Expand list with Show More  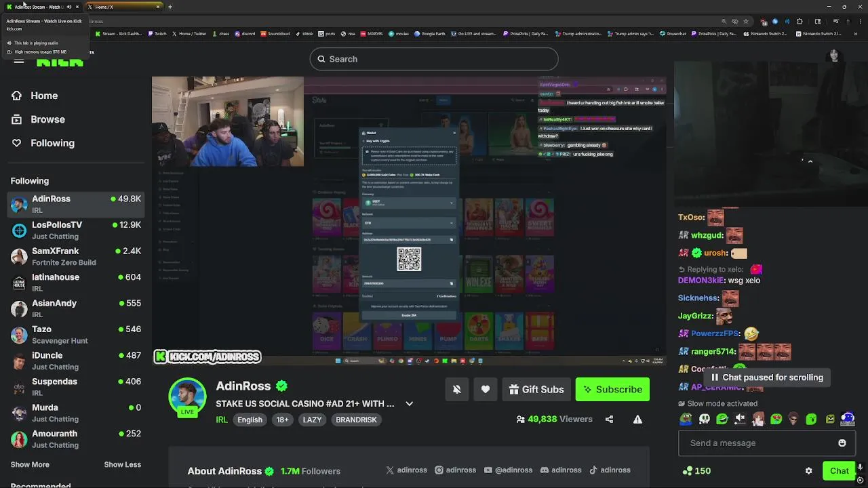click(x=30, y=464)
